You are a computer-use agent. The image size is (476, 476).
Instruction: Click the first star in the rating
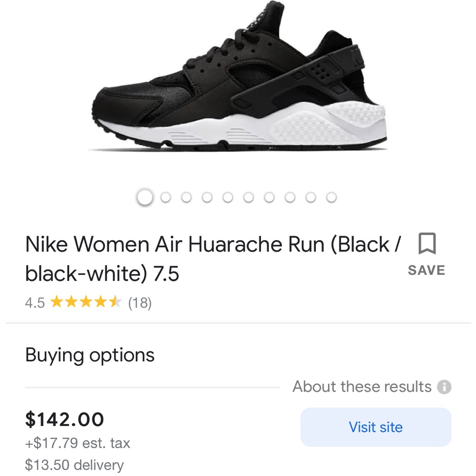click(x=57, y=302)
